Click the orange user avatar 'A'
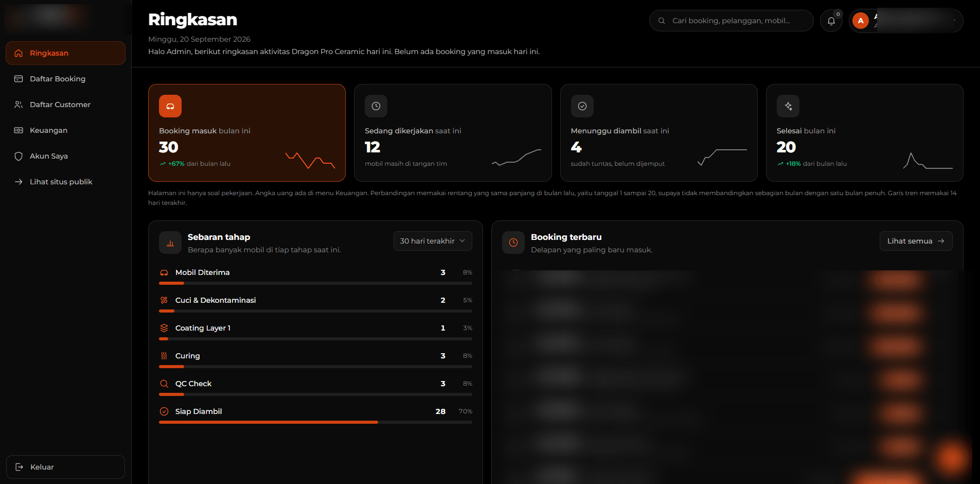 coord(861,21)
